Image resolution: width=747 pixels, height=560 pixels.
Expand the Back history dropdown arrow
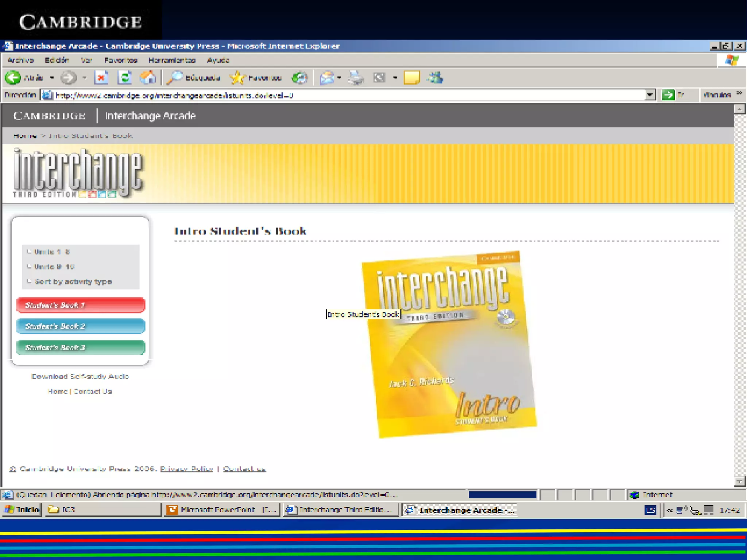coord(52,78)
